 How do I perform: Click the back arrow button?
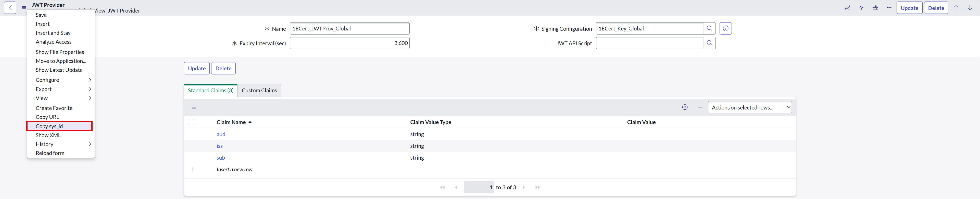(x=10, y=8)
